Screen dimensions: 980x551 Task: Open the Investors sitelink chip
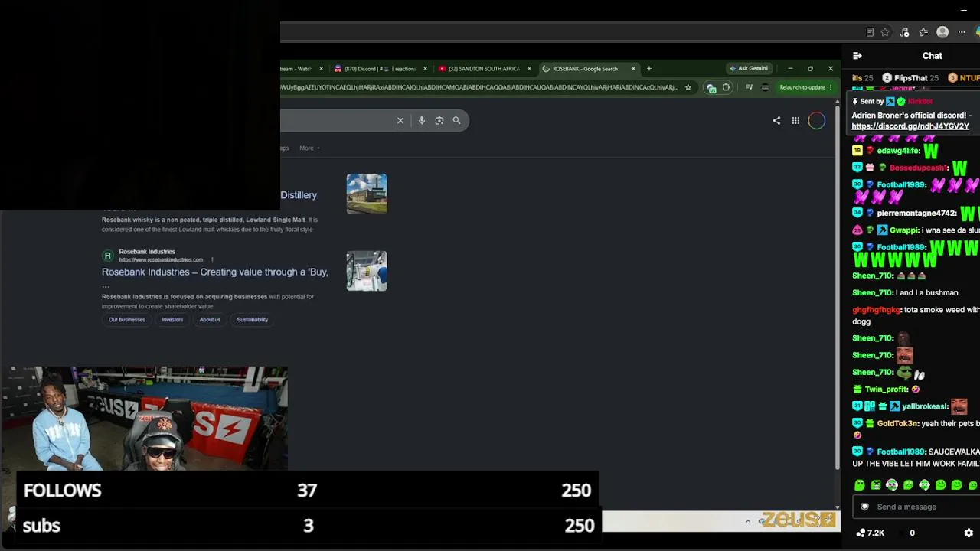(x=172, y=320)
